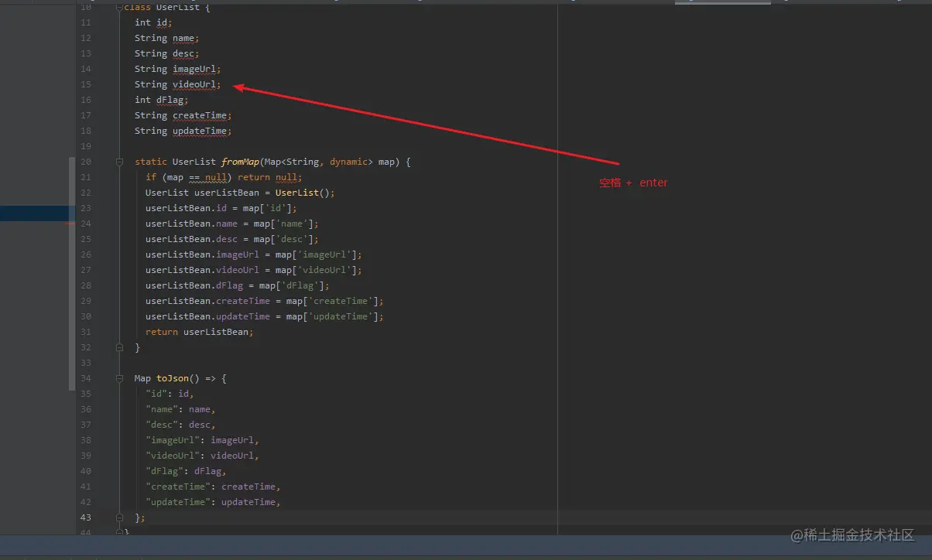Click the 'String videoUrl;' field declaration
The image size is (932, 560).
177,84
